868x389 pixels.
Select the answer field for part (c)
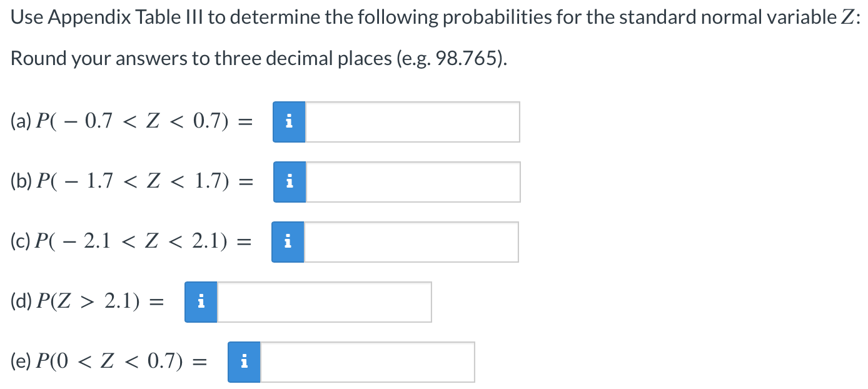pos(411,242)
